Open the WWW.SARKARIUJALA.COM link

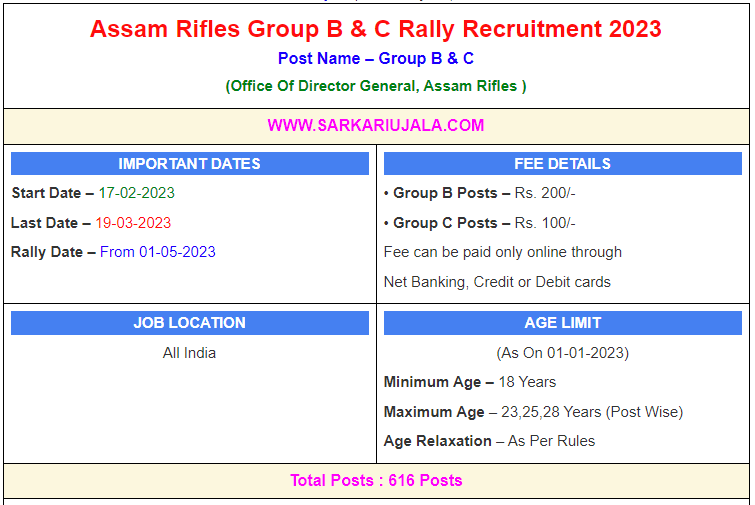click(x=376, y=125)
